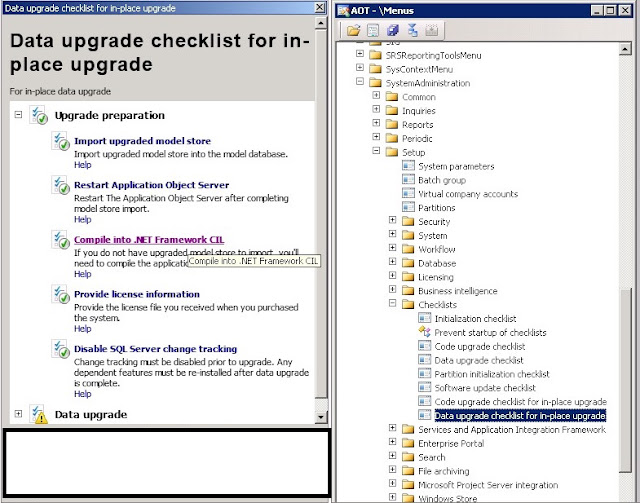Image resolution: width=640 pixels, height=503 pixels.
Task: Click Help under Disable SQL Server change tracking
Action: tap(82, 394)
